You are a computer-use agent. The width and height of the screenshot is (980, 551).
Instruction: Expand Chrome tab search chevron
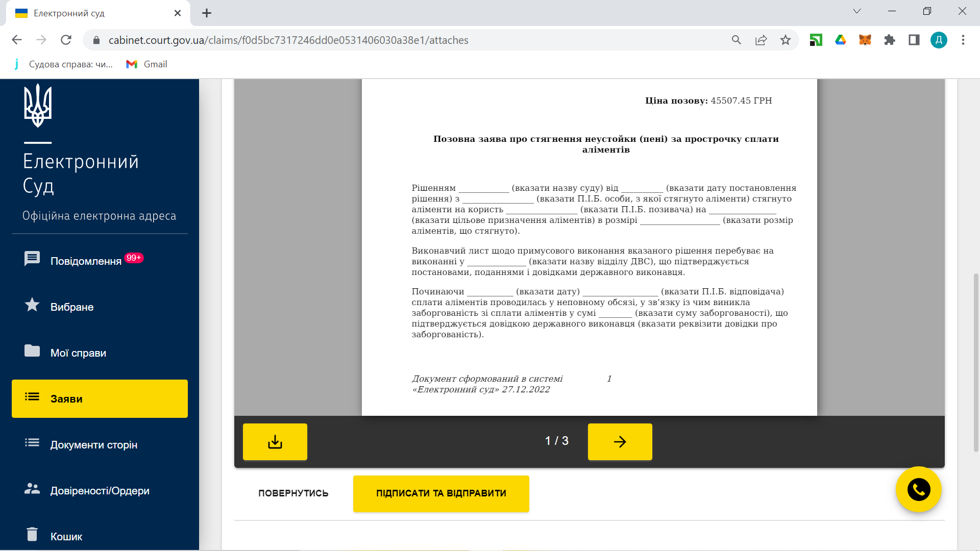857,11
